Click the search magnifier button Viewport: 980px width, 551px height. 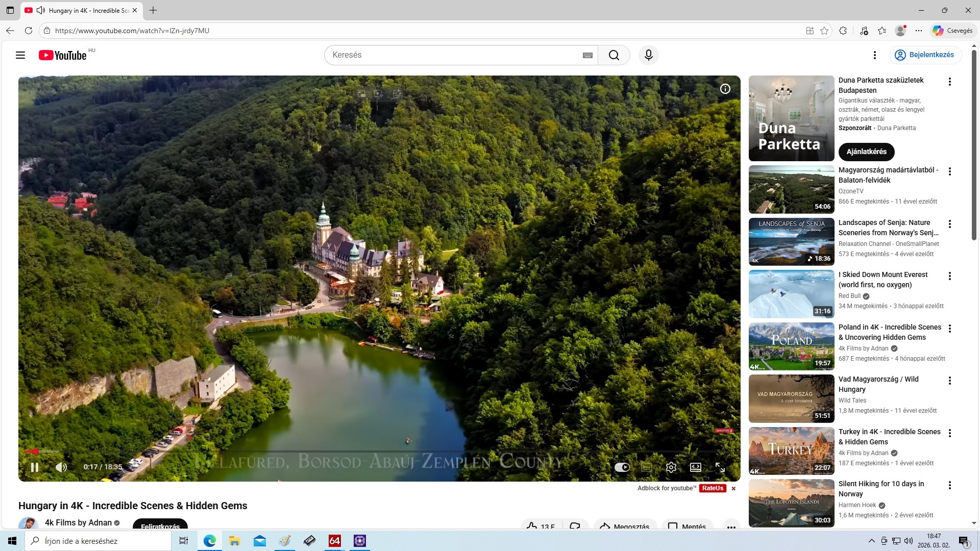coord(614,55)
